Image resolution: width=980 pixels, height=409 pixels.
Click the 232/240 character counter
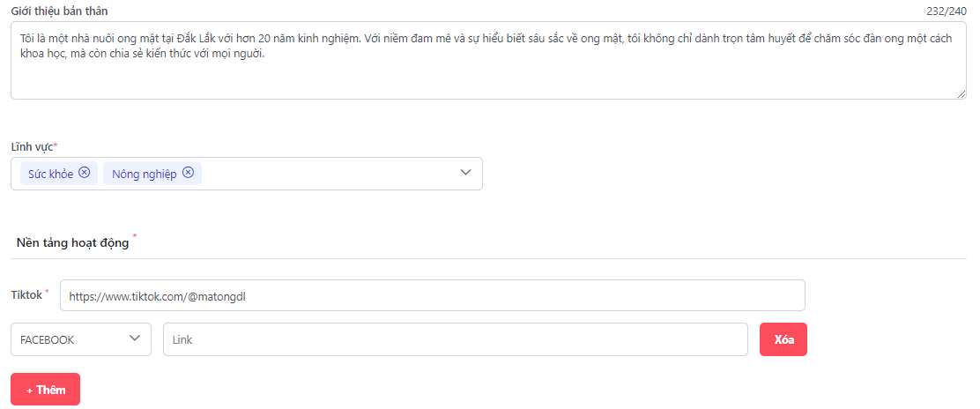[946, 11]
